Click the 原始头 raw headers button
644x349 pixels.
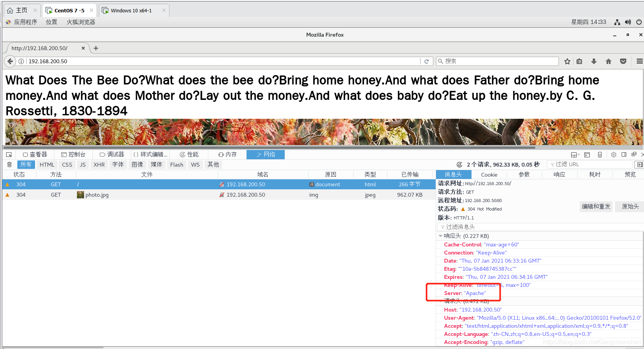coord(630,207)
